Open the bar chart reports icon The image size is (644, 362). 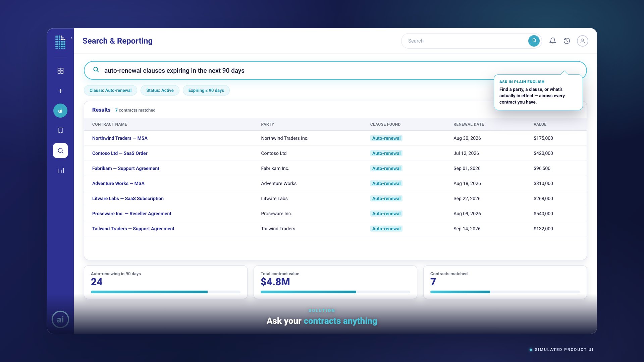click(60, 171)
